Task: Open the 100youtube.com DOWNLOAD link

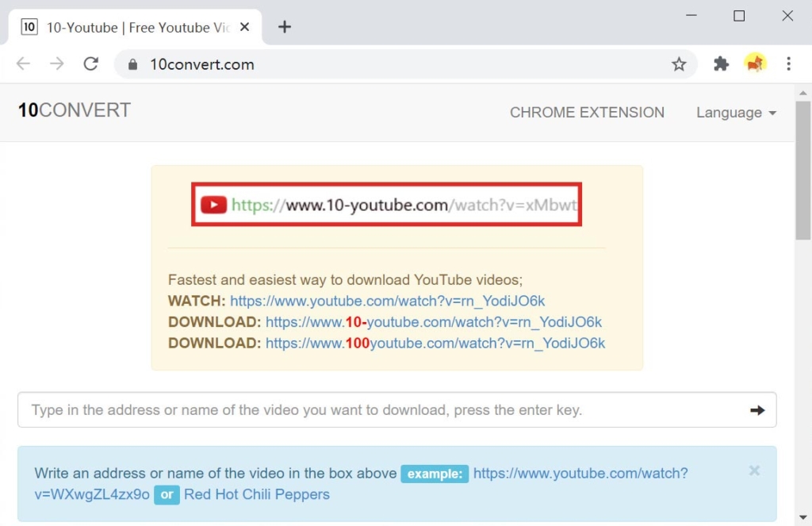Action: point(435,344)
